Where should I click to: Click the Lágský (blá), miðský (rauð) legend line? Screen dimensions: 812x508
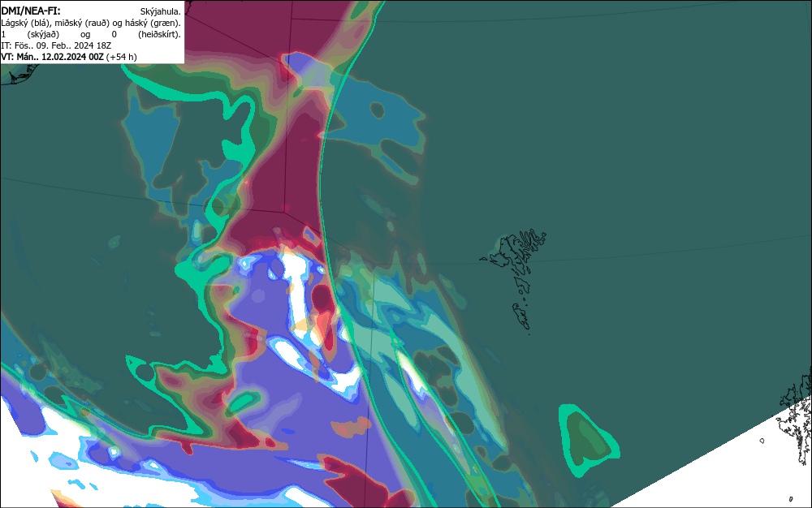91,23
